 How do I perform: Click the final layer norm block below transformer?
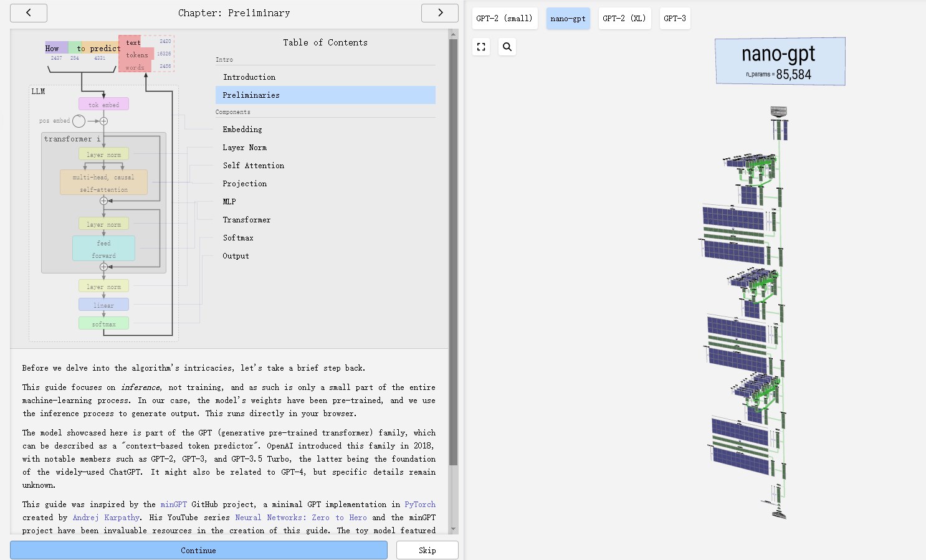pyautogui.click(x=103, y=286)
